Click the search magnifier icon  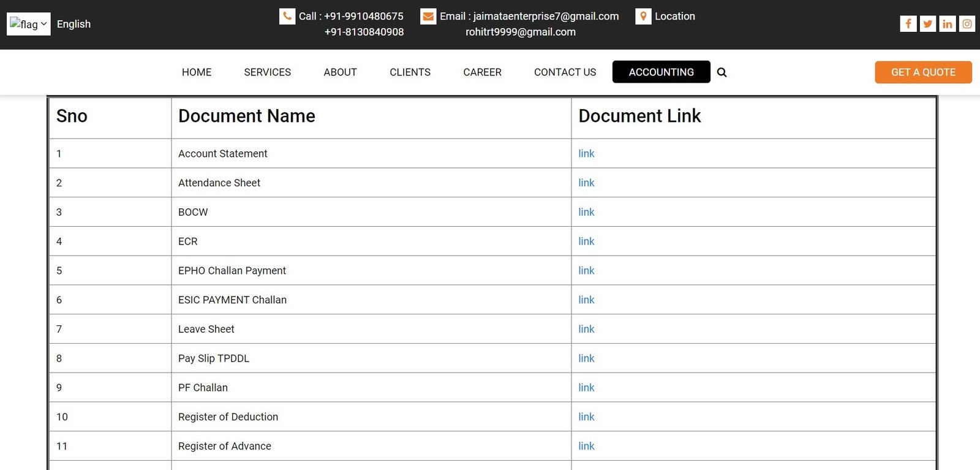coord(722,72)
